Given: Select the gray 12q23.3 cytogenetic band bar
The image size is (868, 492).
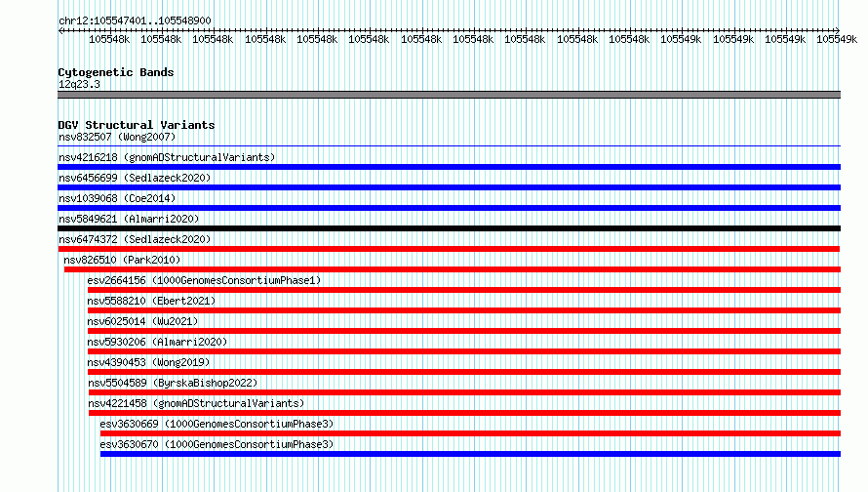Looking at the screenshot, I should (449, 95).
